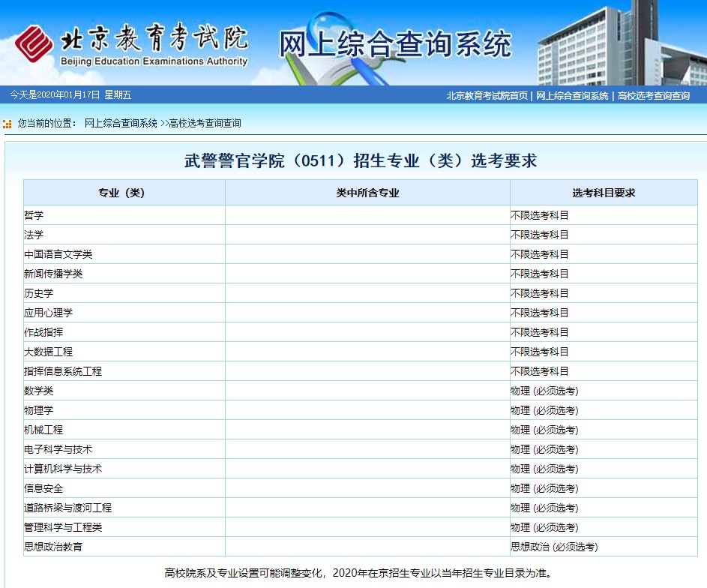This screenshot has width=707, height=588.
Task: Click the footer note about 2020年在京招生专业
Action: click(x=358, y=573)
